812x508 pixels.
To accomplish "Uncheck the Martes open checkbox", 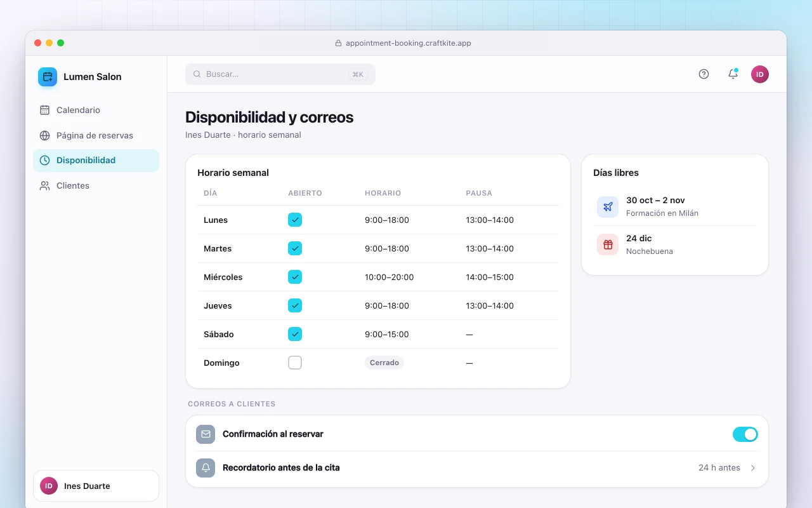I will pyautogui.click(x=295, y=248).
